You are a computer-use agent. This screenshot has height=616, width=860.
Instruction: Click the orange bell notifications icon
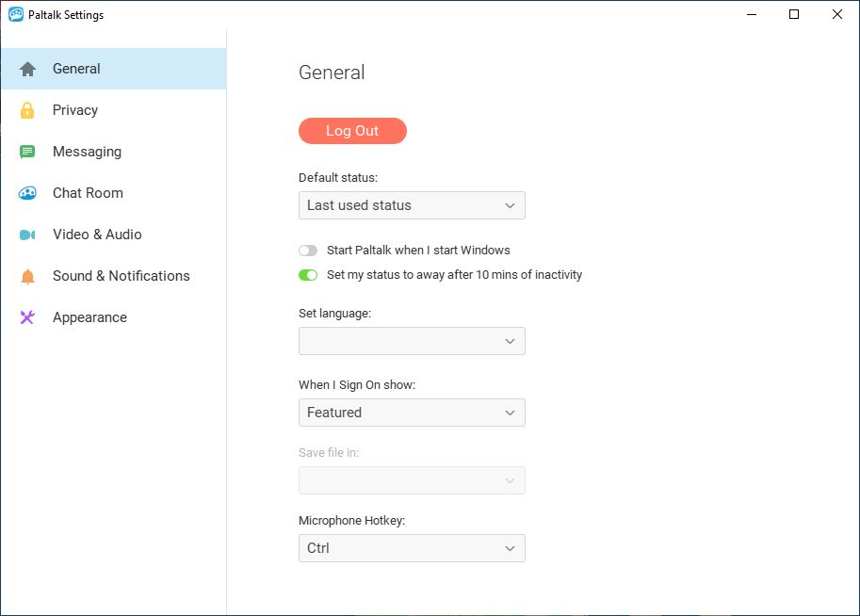point(27,277)
